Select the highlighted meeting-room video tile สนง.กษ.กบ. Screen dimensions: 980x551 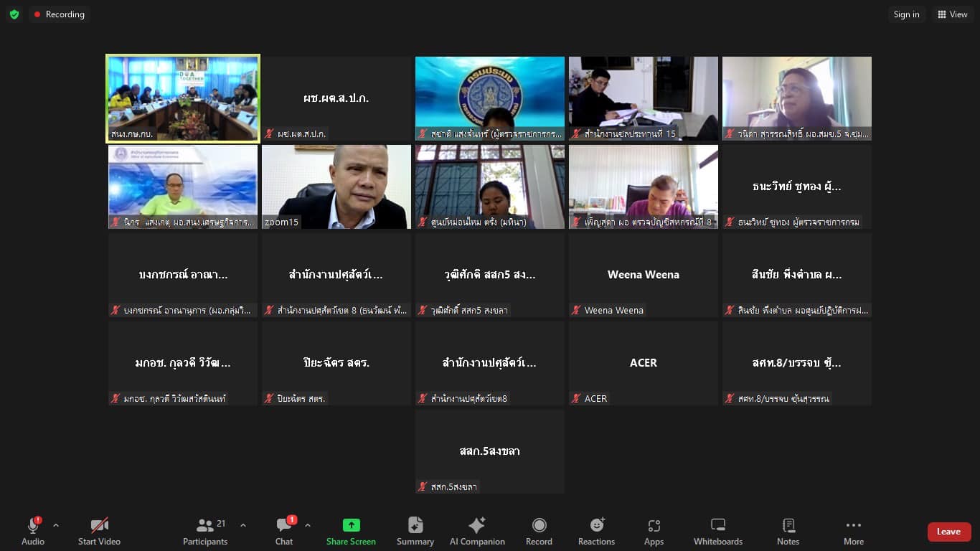pyautogui.click(x=183, y=98)
